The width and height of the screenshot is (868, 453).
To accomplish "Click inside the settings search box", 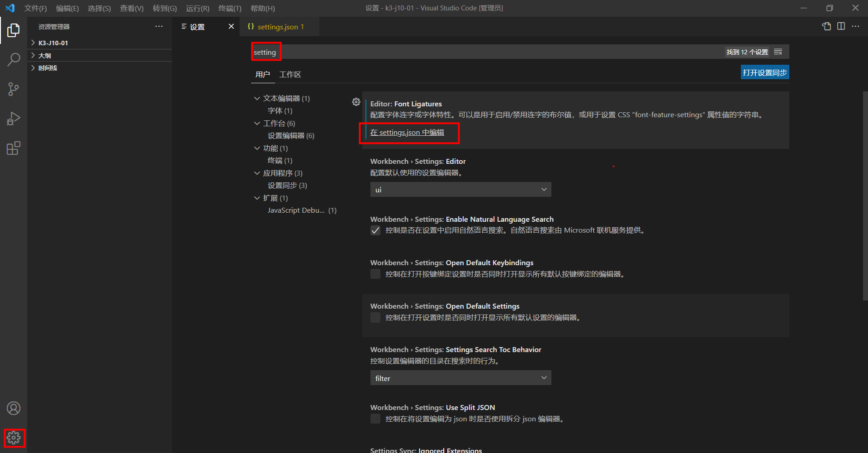I will (x=266, y=52).
